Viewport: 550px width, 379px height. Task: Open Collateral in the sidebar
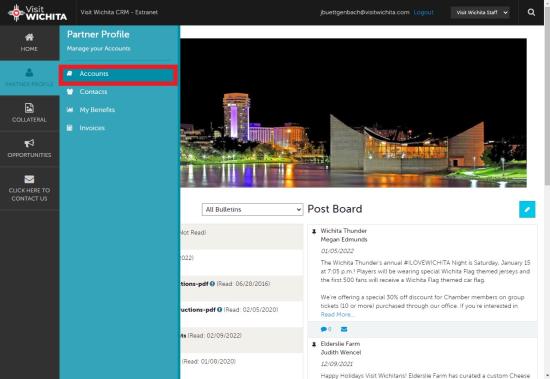[x=29, y=113]
